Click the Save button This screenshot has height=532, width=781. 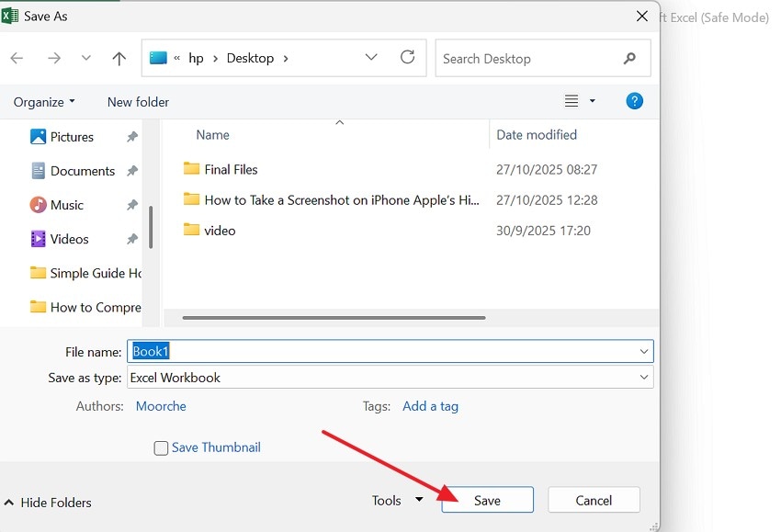[x=487, y=500]
